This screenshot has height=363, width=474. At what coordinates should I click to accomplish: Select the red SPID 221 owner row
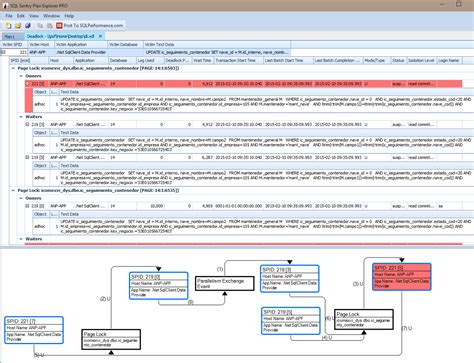click(x=243, y=84)
